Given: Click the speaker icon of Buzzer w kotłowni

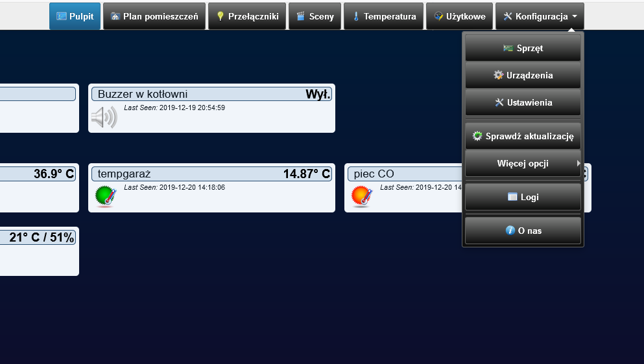Looking at the screenshot, I should coord(104,117).
